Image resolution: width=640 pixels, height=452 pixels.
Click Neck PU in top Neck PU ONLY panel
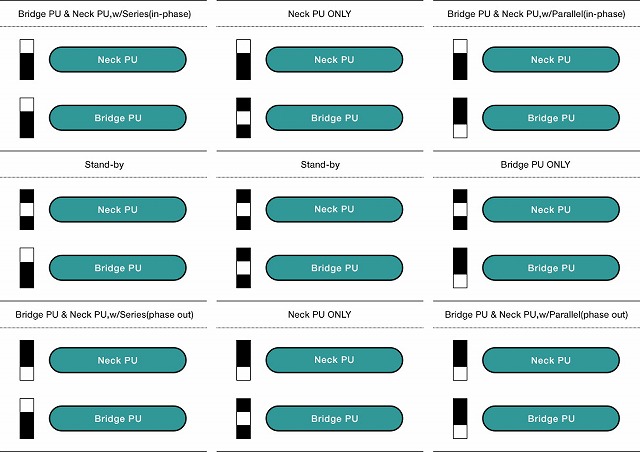tap(334, 60)
